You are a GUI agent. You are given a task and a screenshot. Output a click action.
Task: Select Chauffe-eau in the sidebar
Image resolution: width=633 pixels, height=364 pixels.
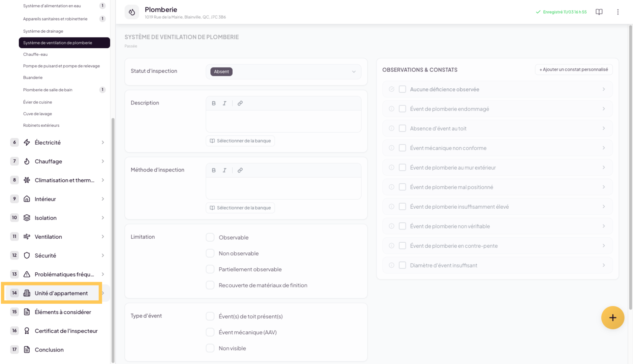35,54
